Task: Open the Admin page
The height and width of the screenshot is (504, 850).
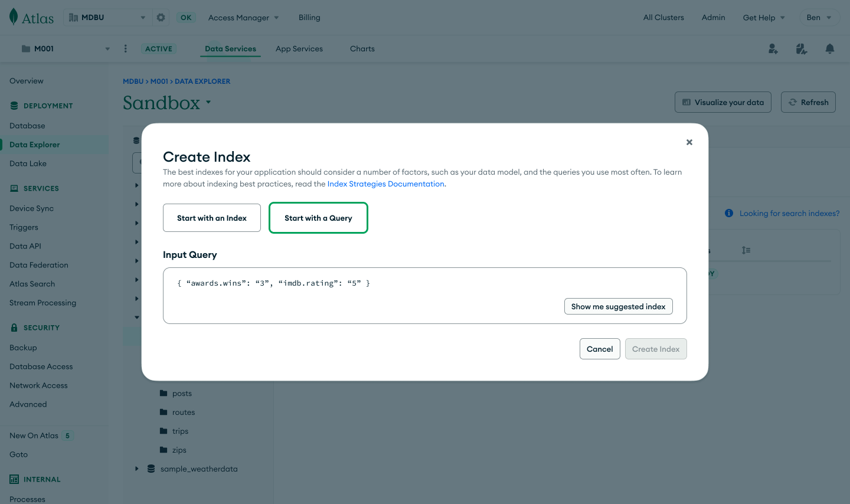Action: (713, 18)
